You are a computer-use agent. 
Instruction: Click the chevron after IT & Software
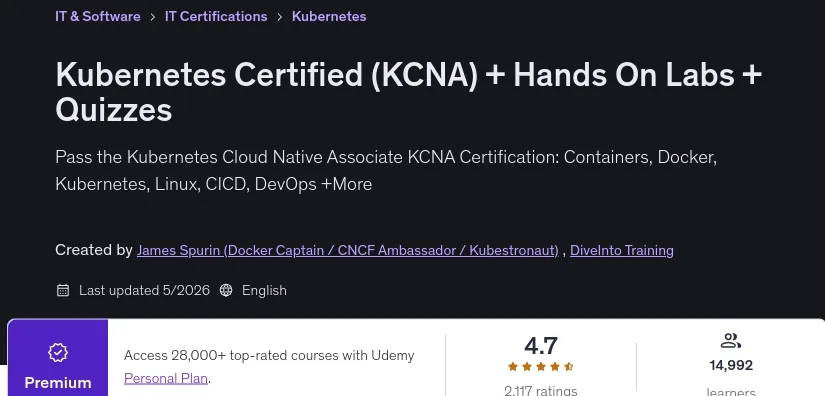pos(153,17)
